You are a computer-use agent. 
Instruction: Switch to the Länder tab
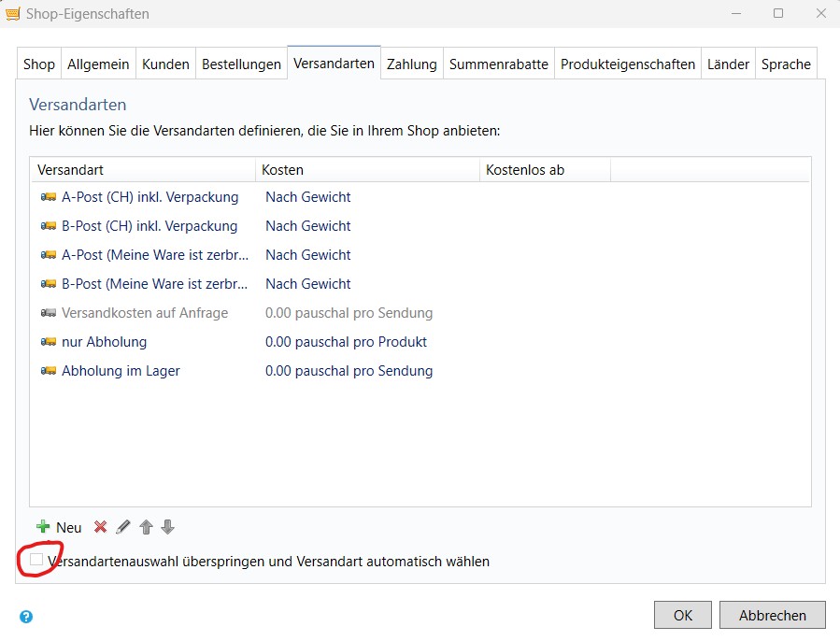728,64
